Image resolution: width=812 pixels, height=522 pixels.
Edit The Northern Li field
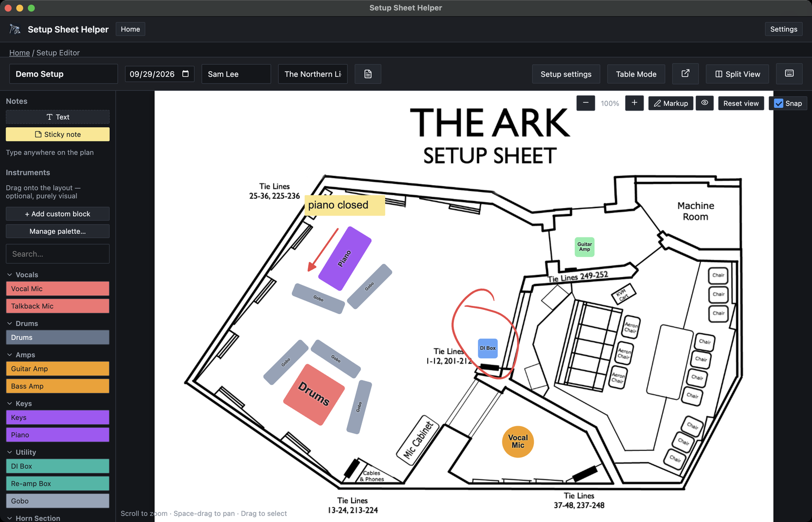[x=313, y=74]
